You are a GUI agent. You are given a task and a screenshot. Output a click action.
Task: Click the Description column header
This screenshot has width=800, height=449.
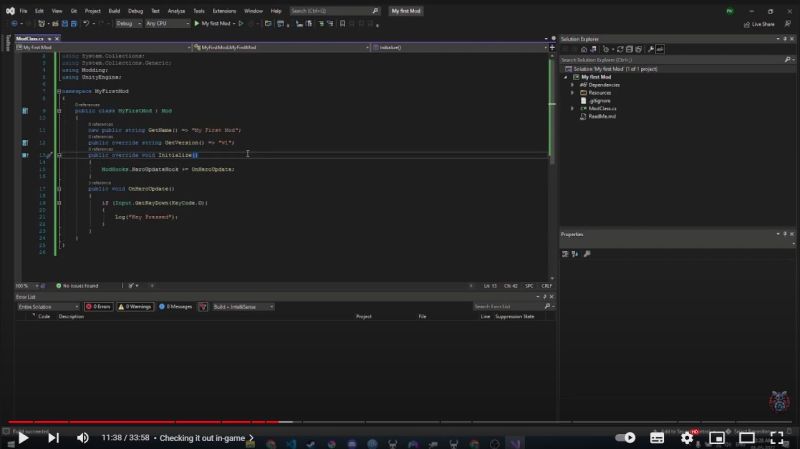pos(71,316)
